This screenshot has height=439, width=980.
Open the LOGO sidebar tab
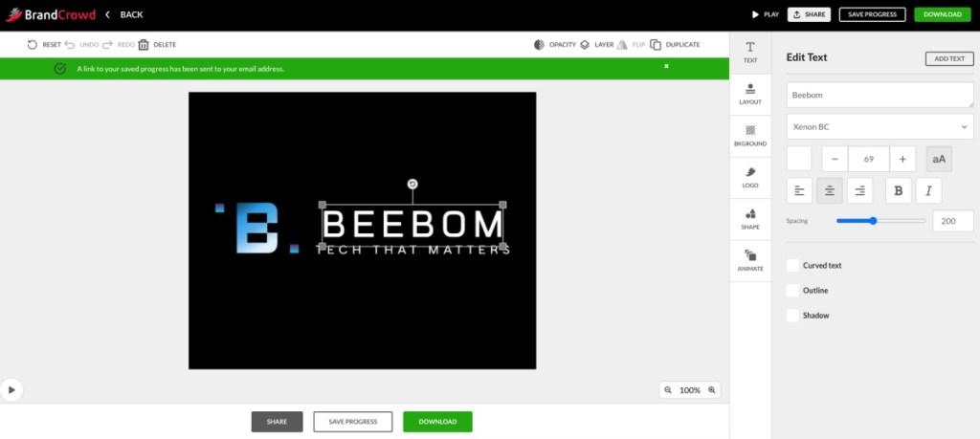tap(750, 178)
